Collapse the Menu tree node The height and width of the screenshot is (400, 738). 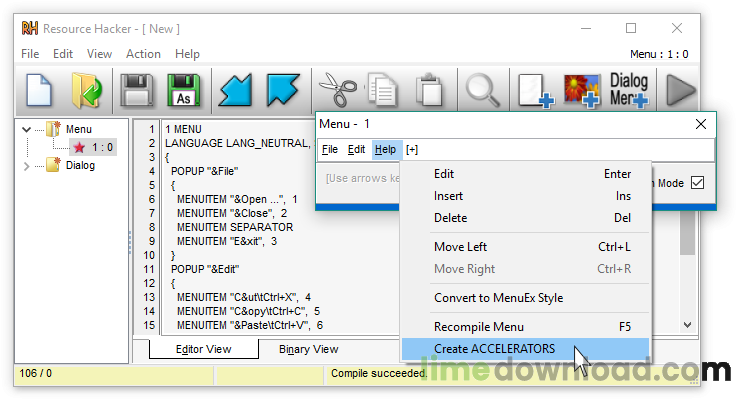26,129
